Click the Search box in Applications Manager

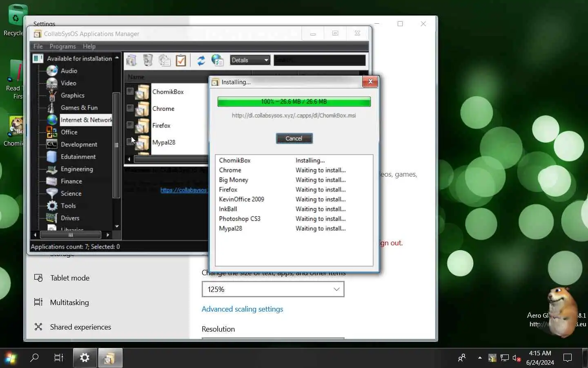point(319,60)
